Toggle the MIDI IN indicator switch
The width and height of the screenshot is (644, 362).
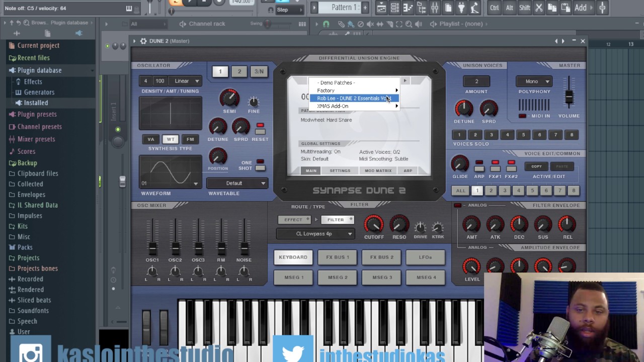(522, 116)
